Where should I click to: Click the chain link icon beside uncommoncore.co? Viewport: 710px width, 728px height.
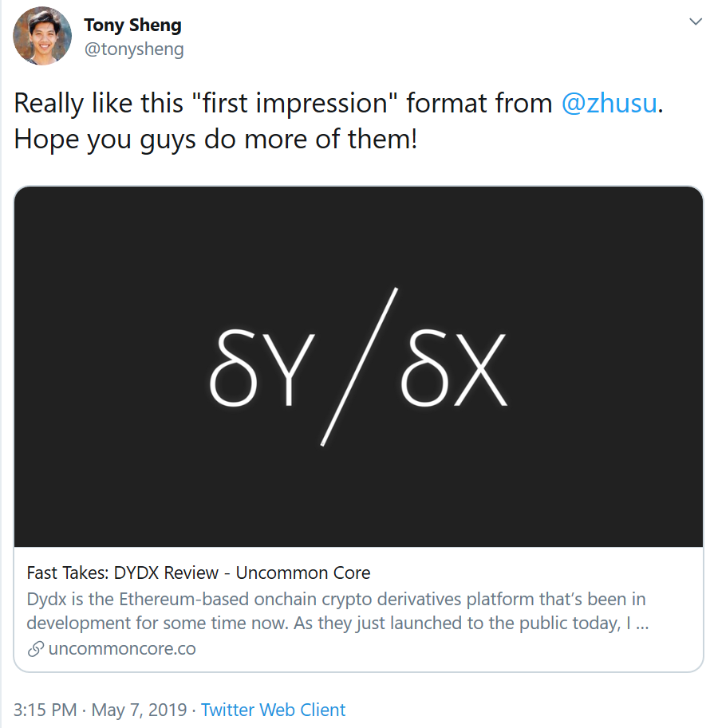(x=35, y=649)
